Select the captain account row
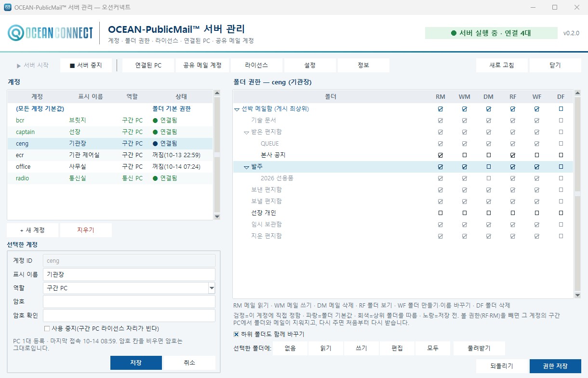The height and width of the screenshot is (378, 588). click(110, 132)
